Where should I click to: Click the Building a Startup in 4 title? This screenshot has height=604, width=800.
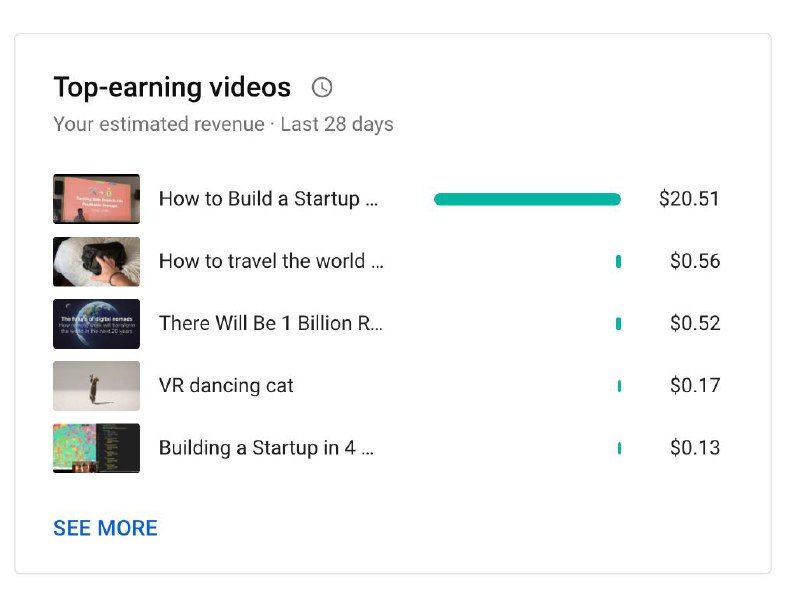pyautogui.click(x=266, y=448)
